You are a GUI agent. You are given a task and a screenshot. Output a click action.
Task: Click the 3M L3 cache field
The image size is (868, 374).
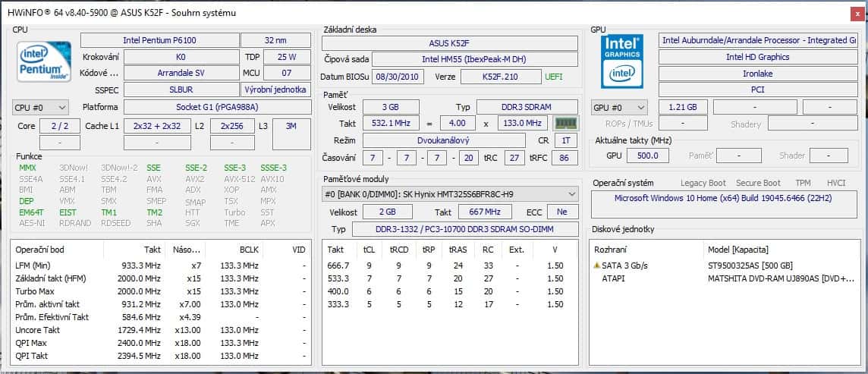pyautogui.click(x=291, y=134)
